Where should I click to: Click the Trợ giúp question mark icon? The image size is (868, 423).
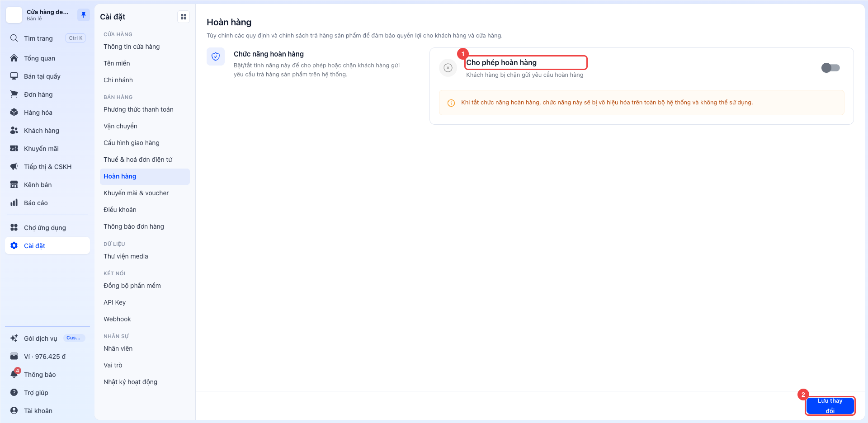pos(14,392)
